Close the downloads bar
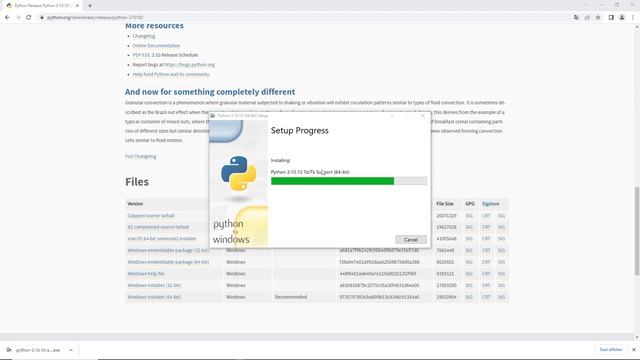Image resolution: width=640 pixels, height=360 pixels. [633, 350]
